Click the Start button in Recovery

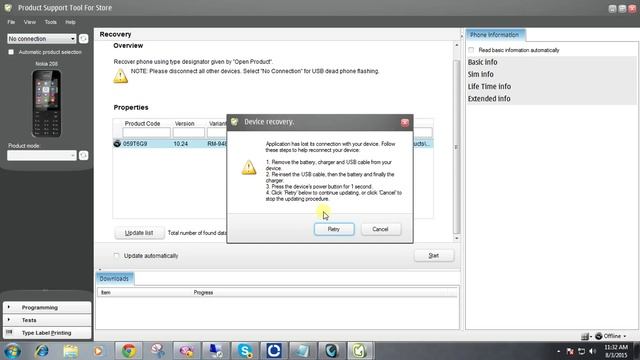433,256
